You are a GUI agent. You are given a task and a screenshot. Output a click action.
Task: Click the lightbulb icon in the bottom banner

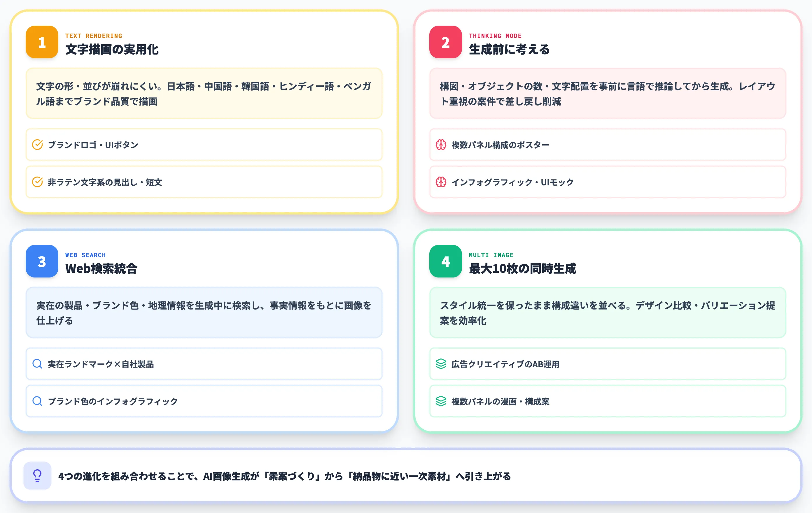(x=37, y=476)
